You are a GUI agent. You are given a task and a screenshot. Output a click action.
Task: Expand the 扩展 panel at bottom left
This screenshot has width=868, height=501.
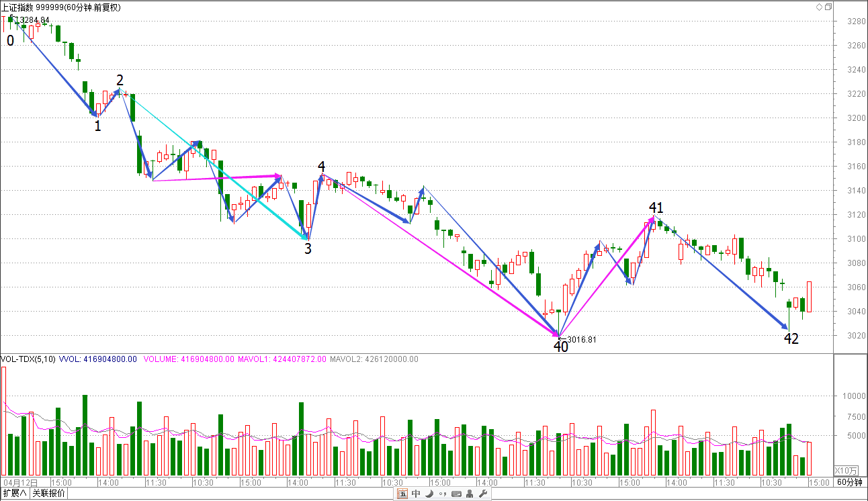(15, 494)
